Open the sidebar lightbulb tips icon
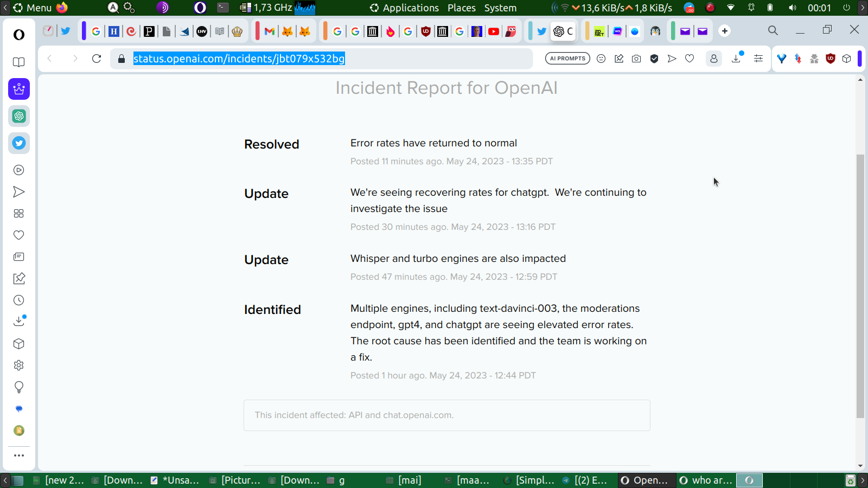Screen dimensions: 868x488 (19, 387)
